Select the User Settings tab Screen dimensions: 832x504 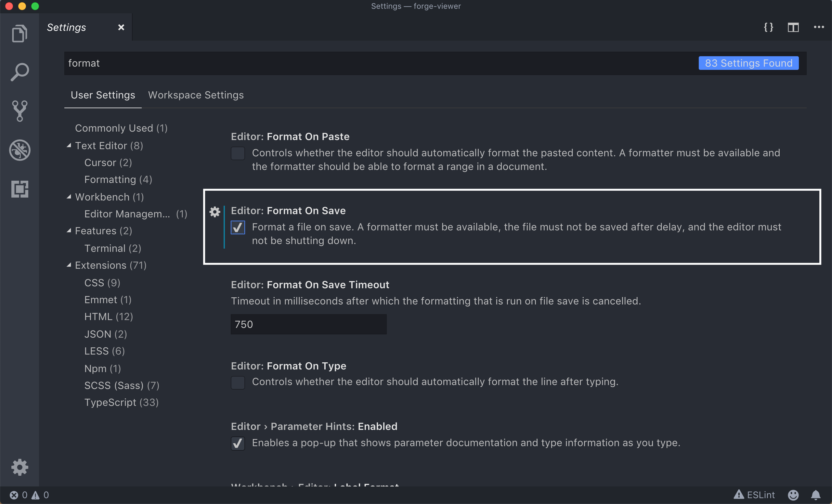tap(103, 95)
